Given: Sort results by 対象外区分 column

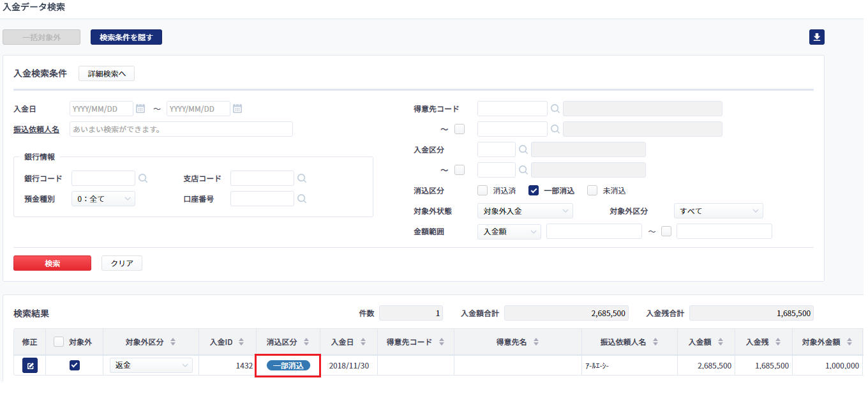Looking at the screenshot, I should coord(173,342).
